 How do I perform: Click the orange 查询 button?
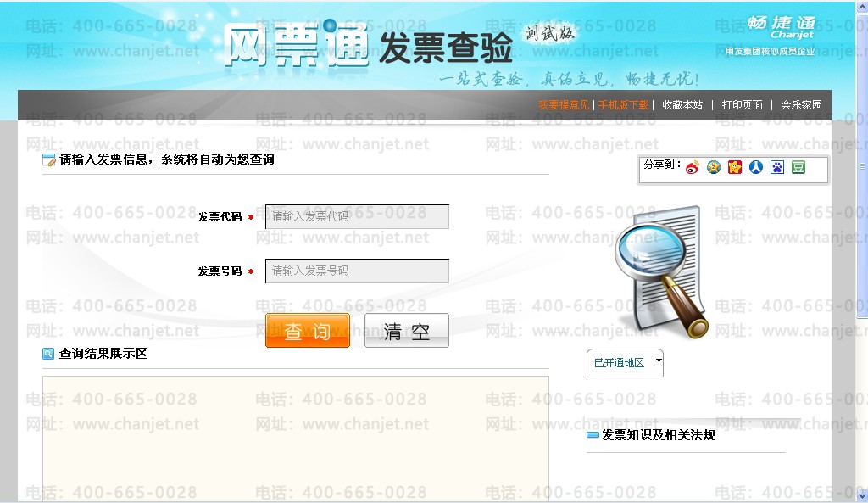308,331
